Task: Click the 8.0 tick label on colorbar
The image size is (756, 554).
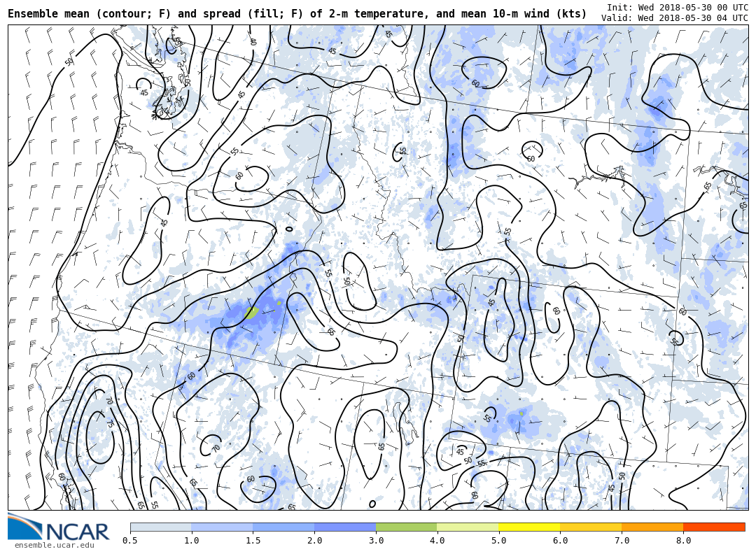Action: 683,541
